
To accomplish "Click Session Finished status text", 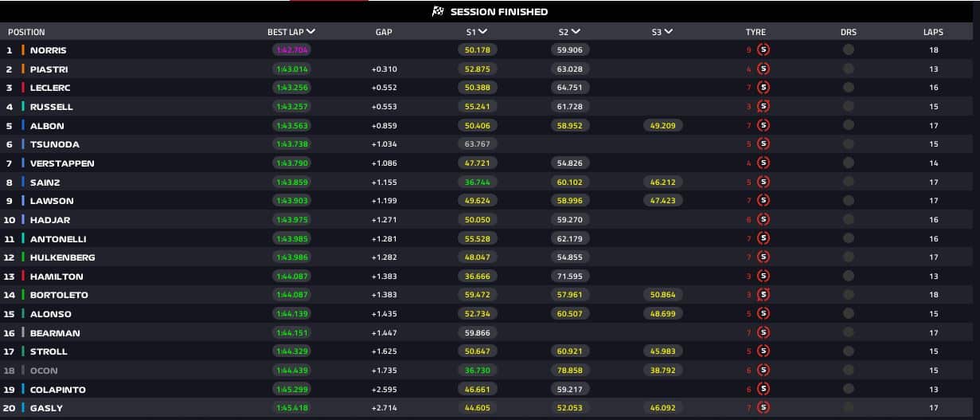I will pyautogui.click(x=499, y=12).
